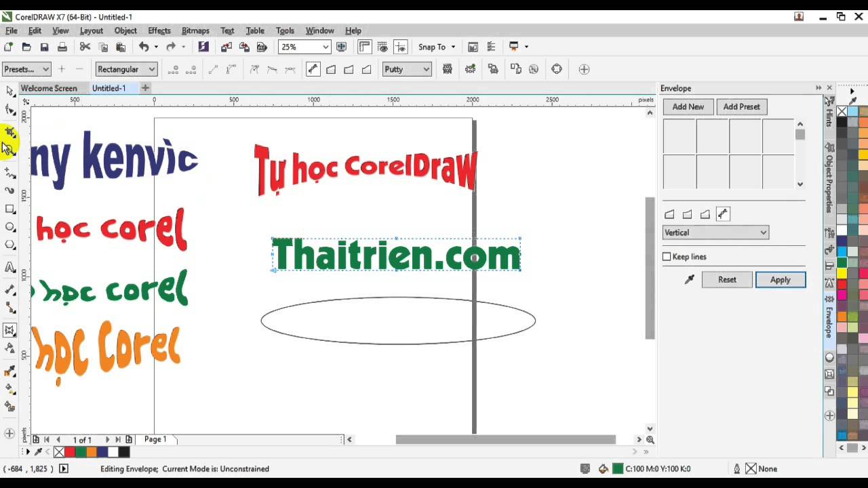Viewport: 868px width, 488px height.
Task: Toggle Single Arc mode on property bar
Action: tap(349, 69)
